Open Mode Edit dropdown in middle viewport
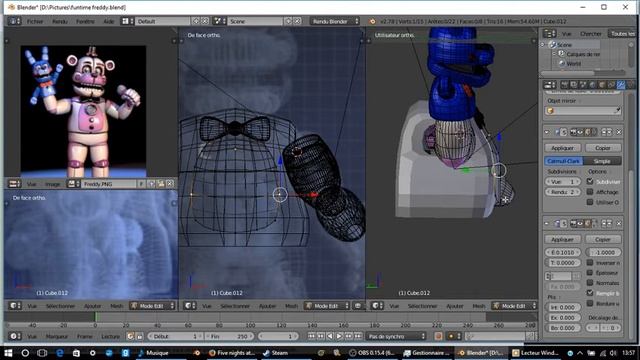The width and height of the screenshot is (640, 360). pyautogui.click(x=327, y=306)
